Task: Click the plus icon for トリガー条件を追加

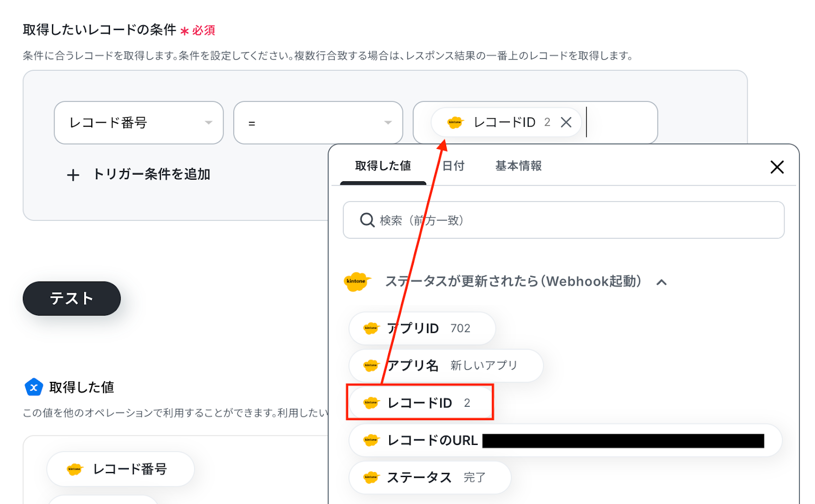Action: [73, 175]
